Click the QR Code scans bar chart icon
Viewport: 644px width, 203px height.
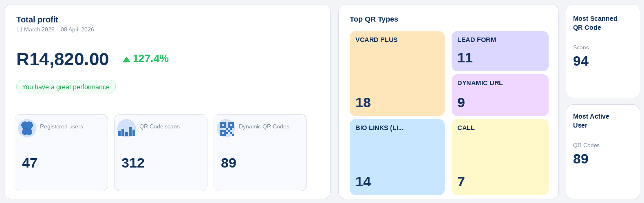coord(126,128)
